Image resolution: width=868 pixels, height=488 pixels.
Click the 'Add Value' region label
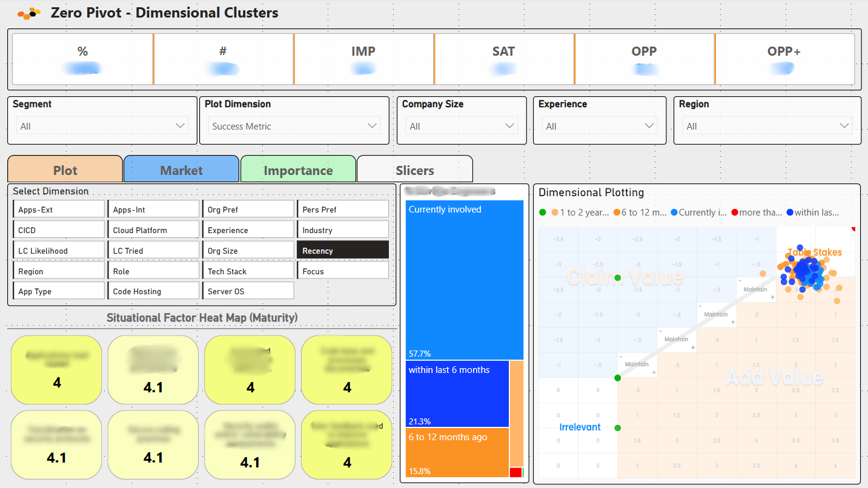tap(775, 378)
